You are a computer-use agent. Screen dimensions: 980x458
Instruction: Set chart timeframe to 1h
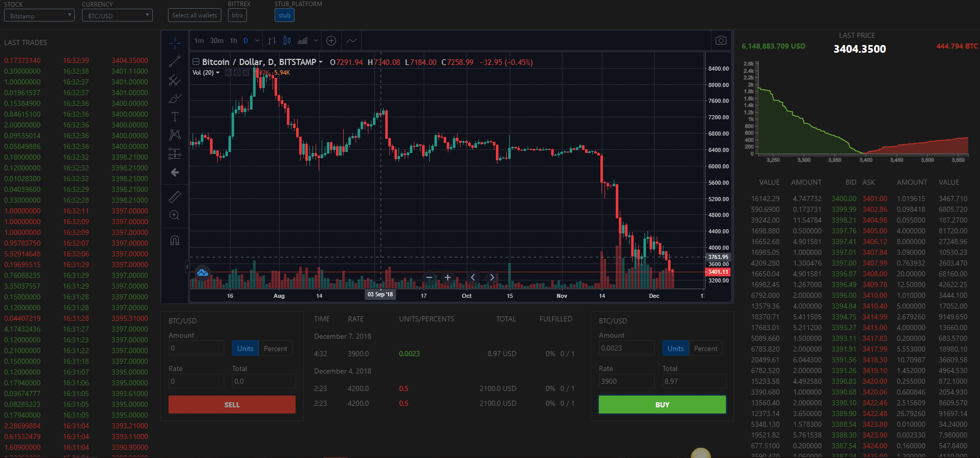[234, 40]
